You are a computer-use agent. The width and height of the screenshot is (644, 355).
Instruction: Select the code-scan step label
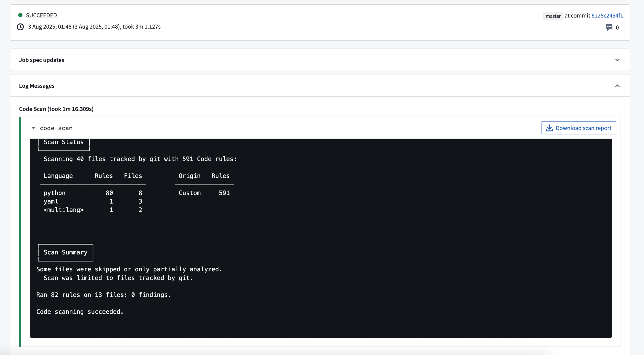click(56, 128)
